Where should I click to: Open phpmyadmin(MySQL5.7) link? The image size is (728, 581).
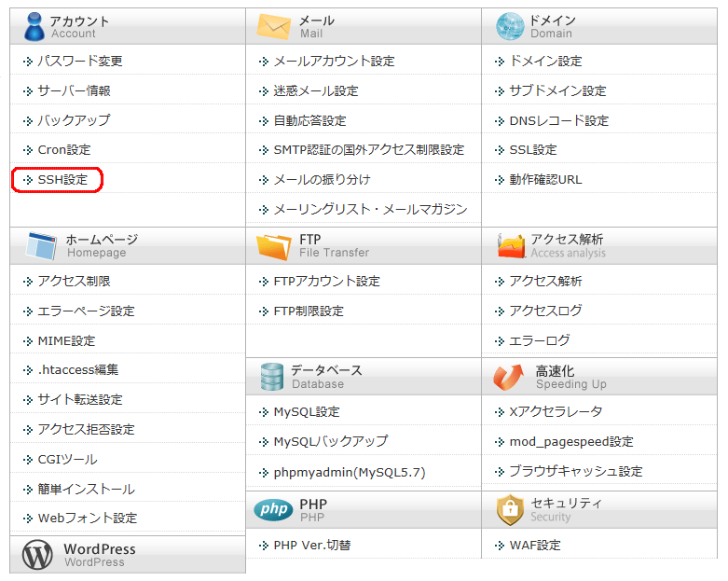tap(350, 472)
